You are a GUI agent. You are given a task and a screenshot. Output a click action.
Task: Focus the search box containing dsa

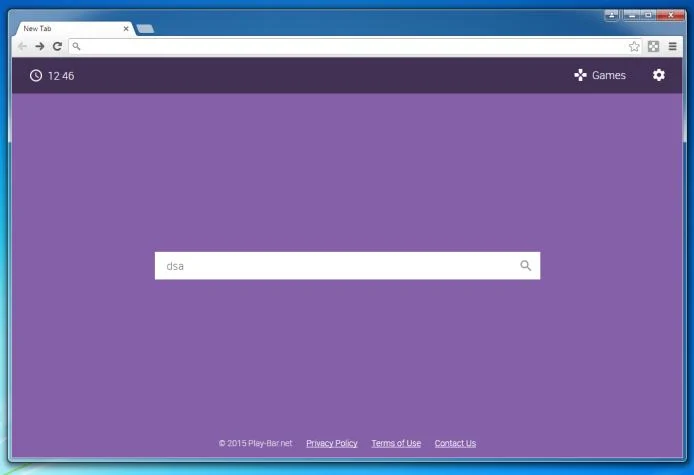347,266
